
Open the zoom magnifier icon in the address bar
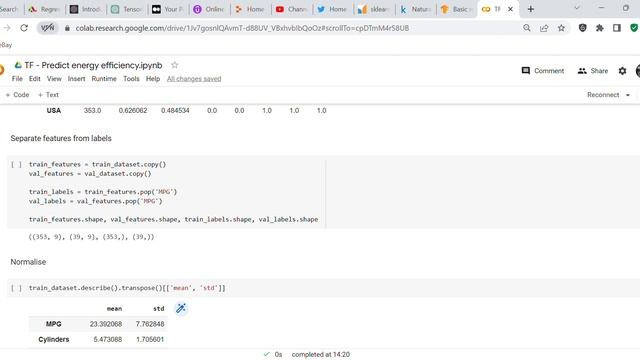pyautogui.click(x=527, y=28)
